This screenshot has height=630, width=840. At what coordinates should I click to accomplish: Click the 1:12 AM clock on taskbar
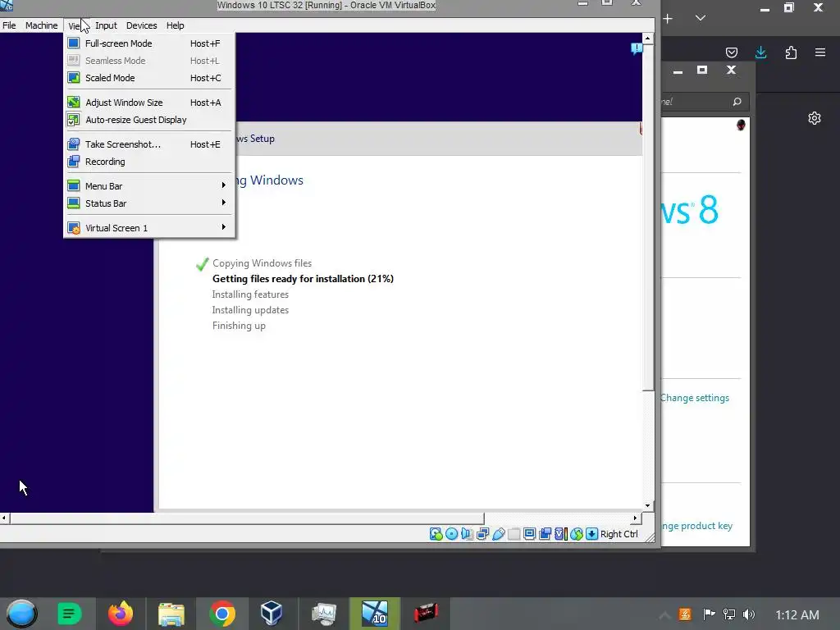797,615
